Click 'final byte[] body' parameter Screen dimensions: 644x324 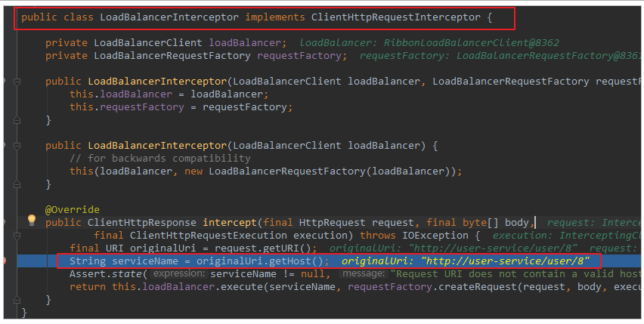(x=478, y=223)
